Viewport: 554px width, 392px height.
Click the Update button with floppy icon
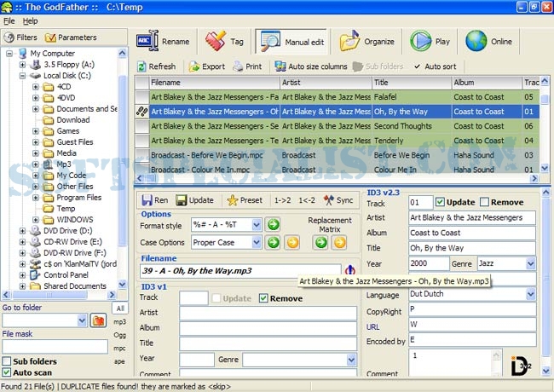pos(195,200)
